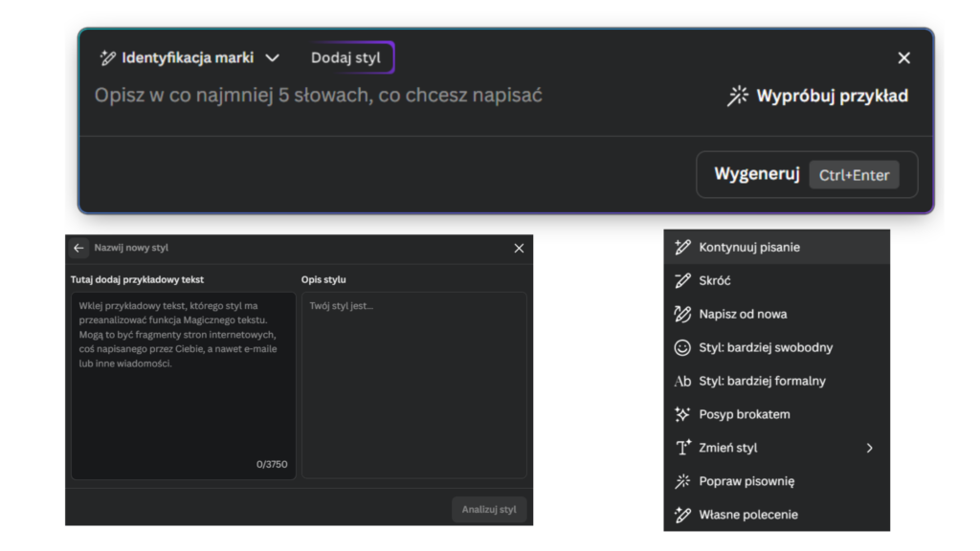Click the back arrow in Nazwij nowy styl
The height and width of the screenshot is (551, 980).
(78, 248)
